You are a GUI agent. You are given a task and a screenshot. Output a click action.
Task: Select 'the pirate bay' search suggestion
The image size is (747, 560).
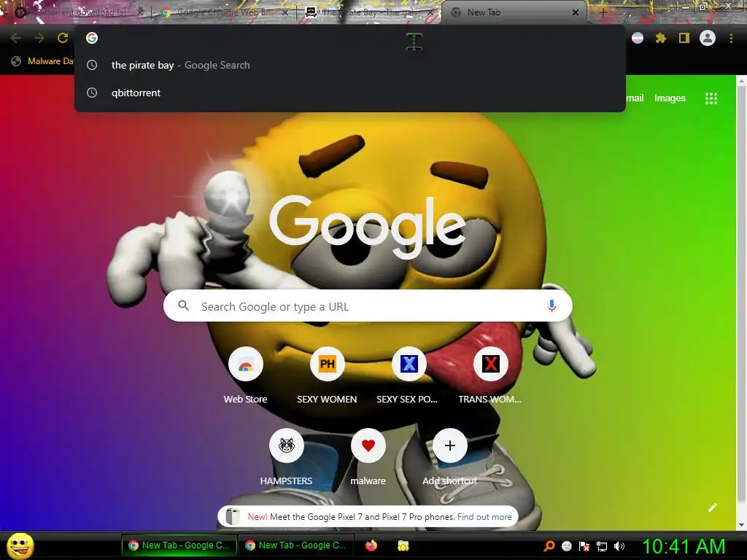click(350, 65)
